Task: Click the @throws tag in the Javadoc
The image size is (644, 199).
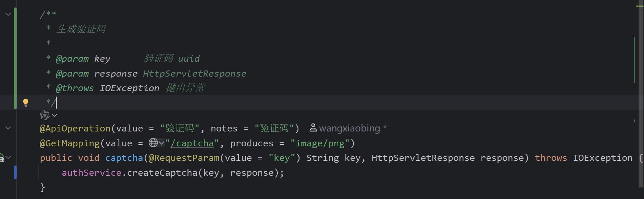Action: point(75,88)
